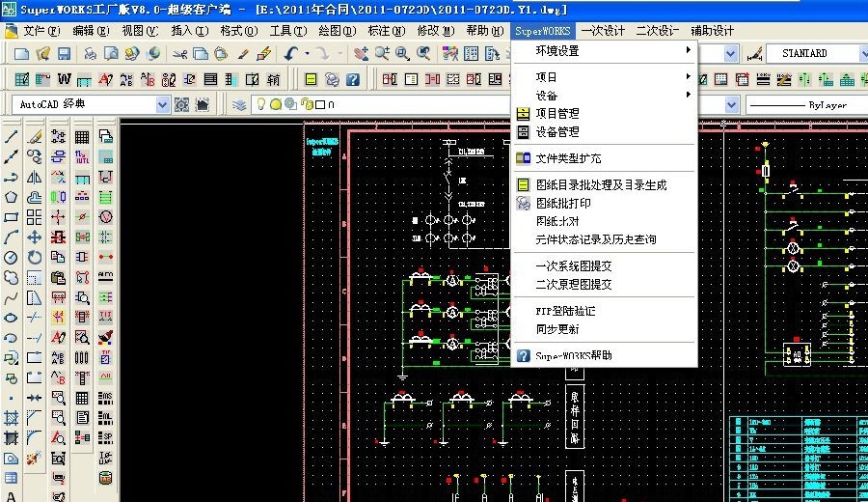
Task: Toggle the layer on/off lightbulb icon
Action: (x=260, y=104)
